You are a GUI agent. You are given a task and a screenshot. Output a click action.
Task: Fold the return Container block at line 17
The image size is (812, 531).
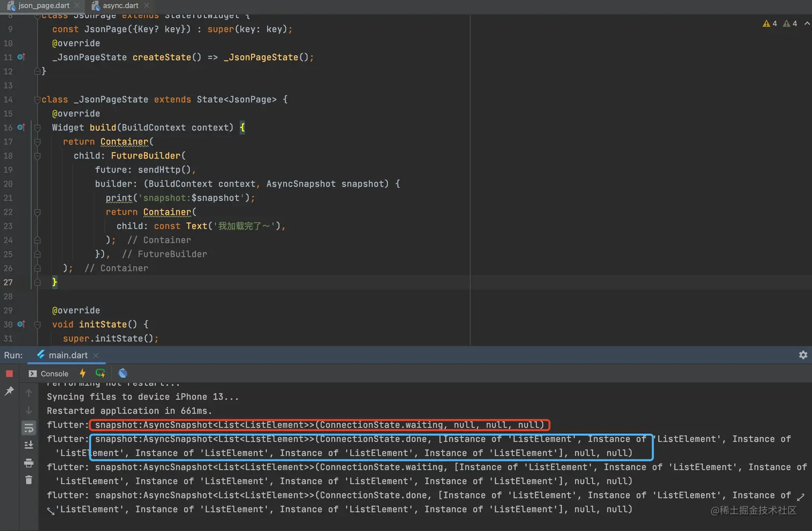(37, 142)
